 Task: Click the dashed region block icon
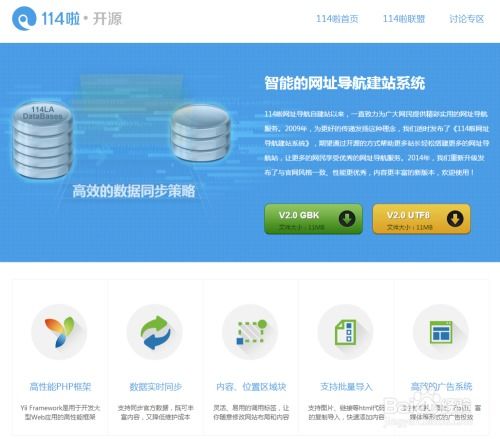251,332
